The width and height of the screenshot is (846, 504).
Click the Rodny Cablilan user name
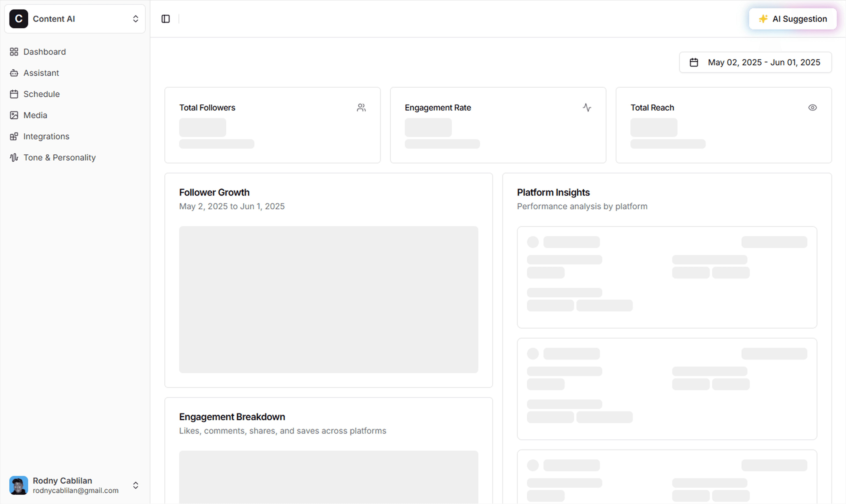pyautogui.click(x=63, y=481)
